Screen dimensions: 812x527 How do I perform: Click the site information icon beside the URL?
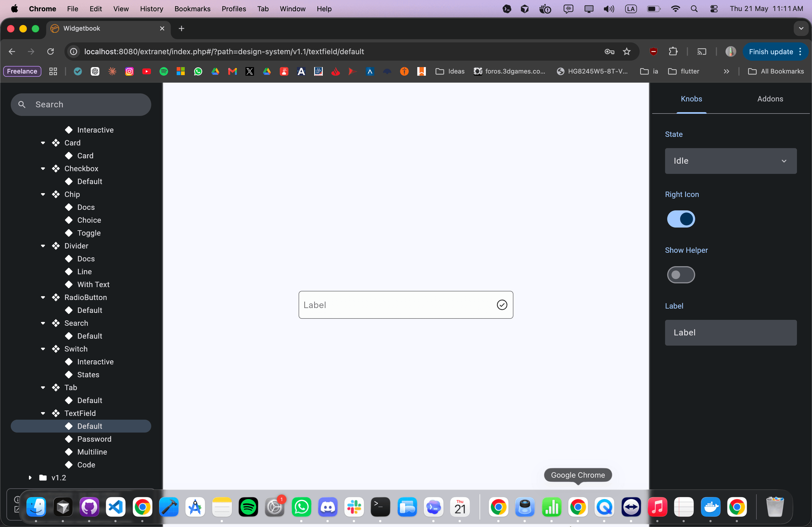tap(73, 52)
